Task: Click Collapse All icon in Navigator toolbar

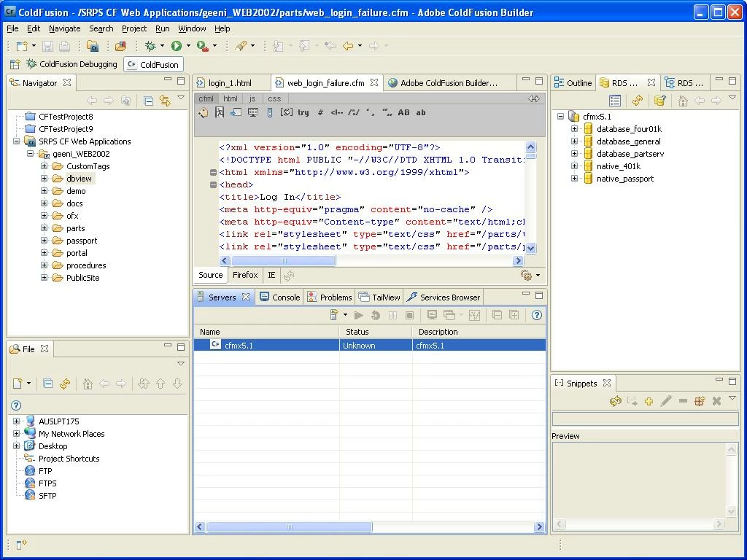Action: 149,101
